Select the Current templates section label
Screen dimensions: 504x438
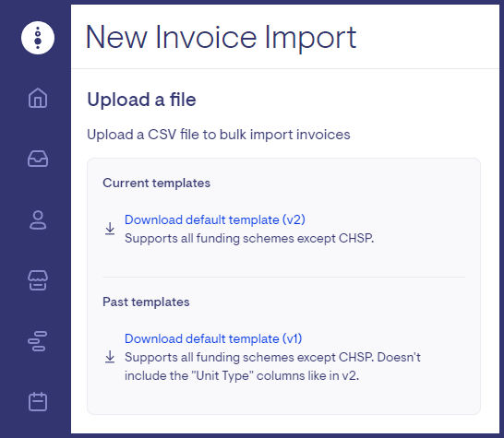tap(156, 183)
